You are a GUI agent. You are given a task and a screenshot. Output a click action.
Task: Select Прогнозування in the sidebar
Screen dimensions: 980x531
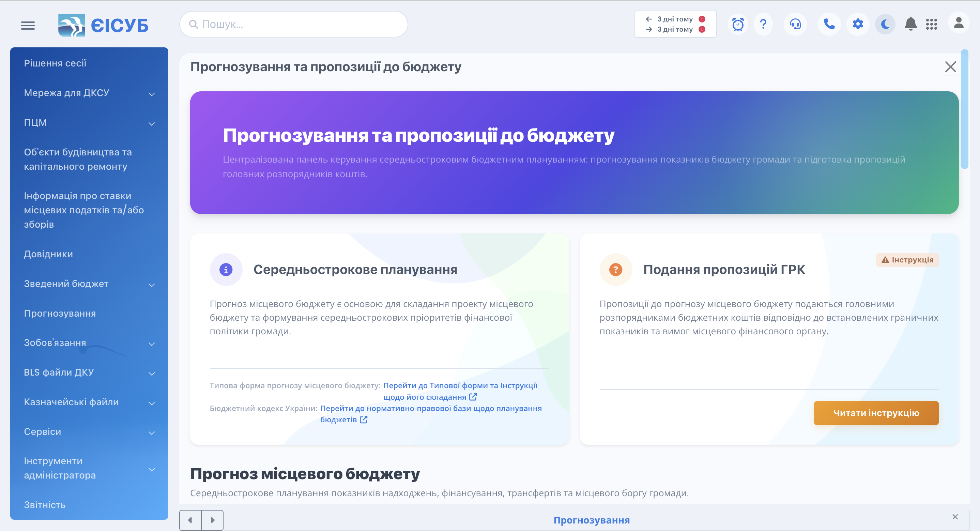(89, 313)
